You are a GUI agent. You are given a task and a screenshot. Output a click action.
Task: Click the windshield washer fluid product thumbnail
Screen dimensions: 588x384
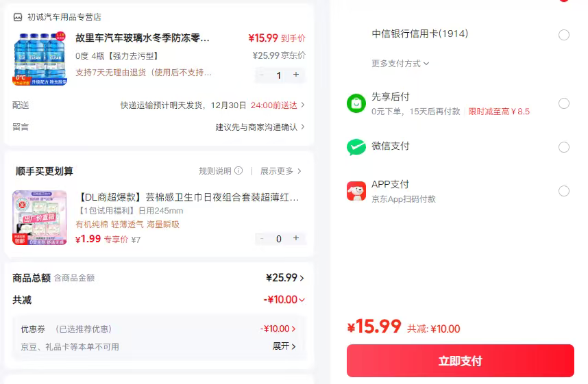(x=40, y=58)
